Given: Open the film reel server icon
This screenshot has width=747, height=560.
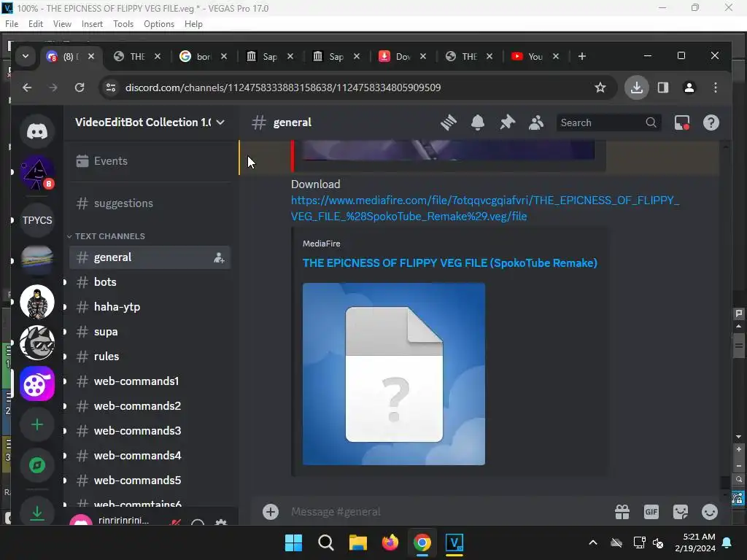Looking at the screenshot, I should coord(37,384).
